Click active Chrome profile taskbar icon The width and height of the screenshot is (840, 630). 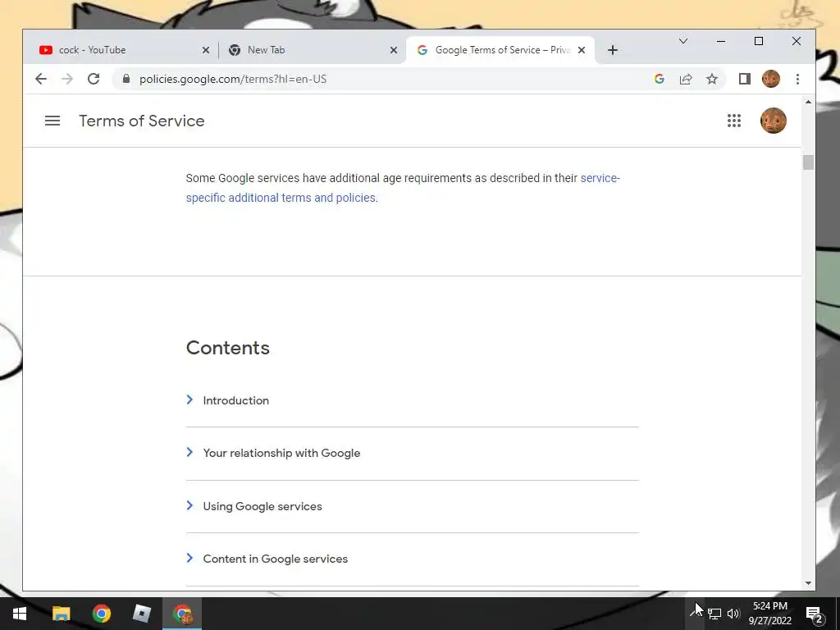(182, 614)
